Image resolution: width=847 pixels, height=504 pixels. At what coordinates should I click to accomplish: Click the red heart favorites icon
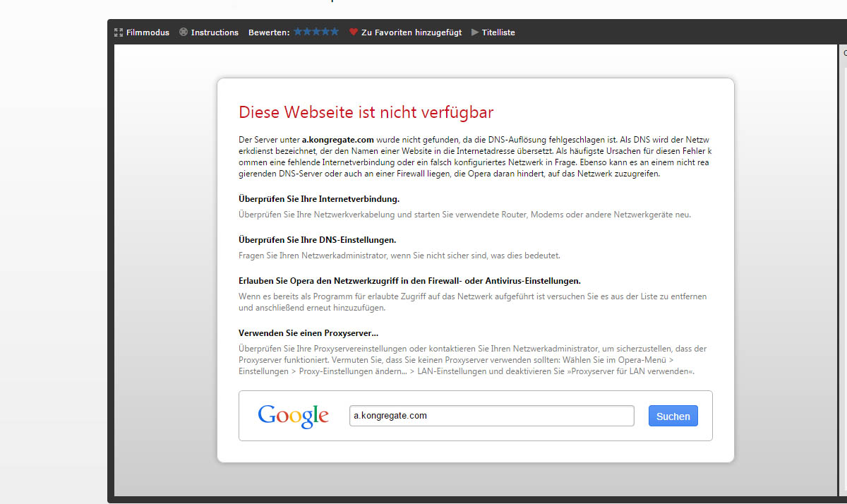pyautogui.click(x=354, y=32)
